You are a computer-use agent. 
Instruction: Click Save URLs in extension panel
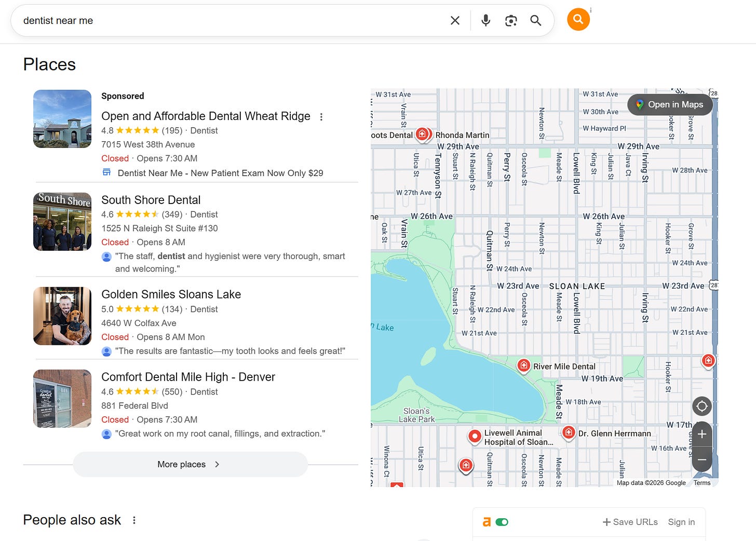coord(630,522)
